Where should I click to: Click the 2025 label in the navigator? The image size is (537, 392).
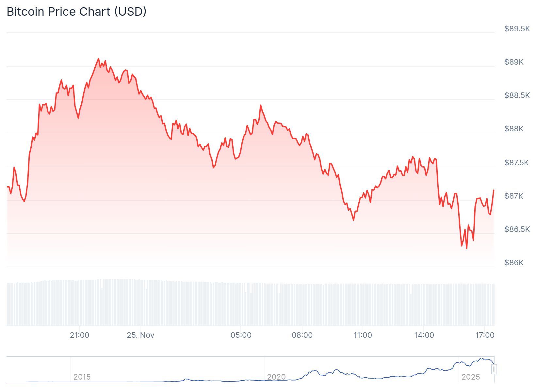471,377
